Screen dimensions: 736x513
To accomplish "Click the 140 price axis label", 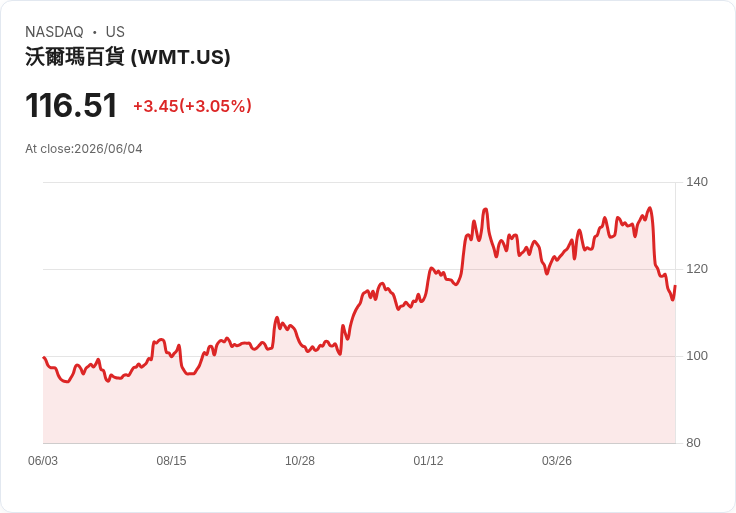I will [x=697, y=182].
